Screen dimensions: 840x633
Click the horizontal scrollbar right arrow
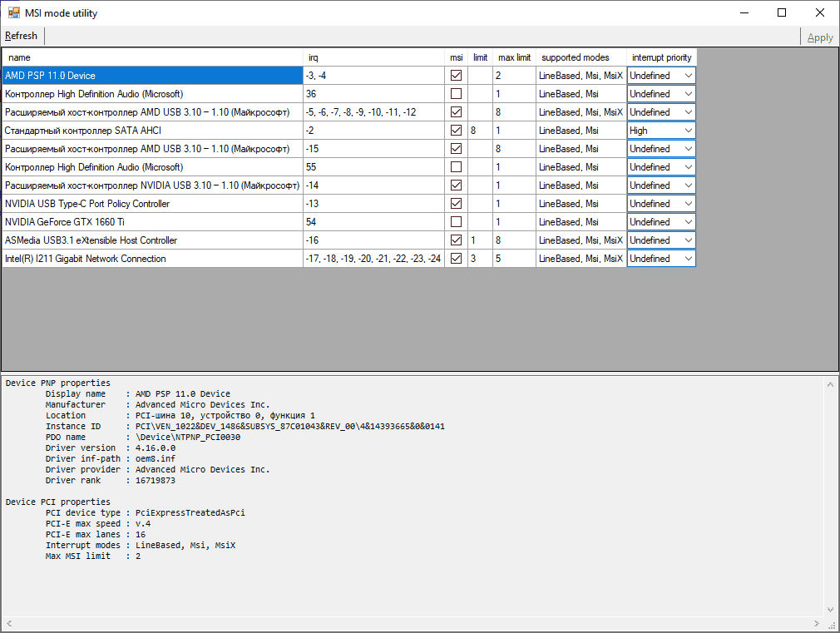[817, 623]
